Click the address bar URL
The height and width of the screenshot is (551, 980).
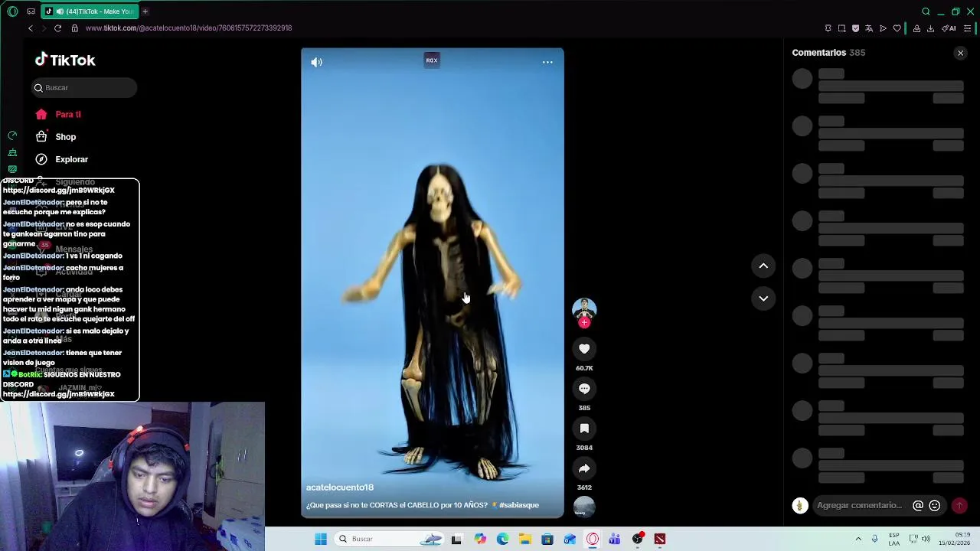[x=188, y=28]
